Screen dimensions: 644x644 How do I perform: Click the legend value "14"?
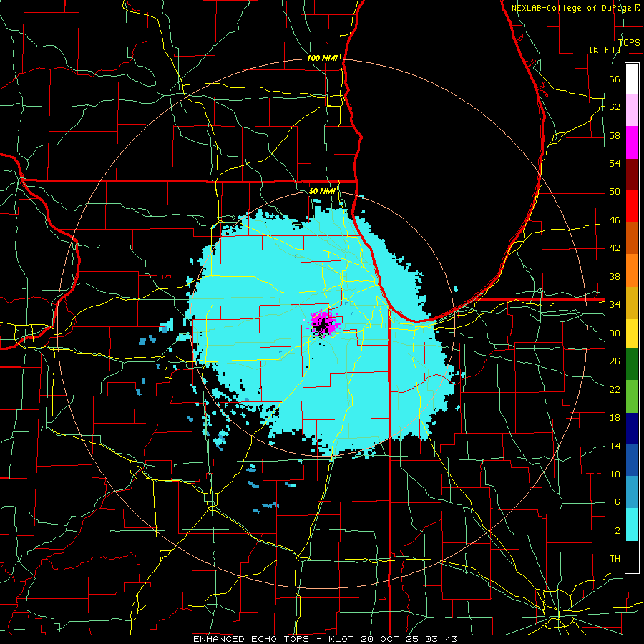pos(615,446)
